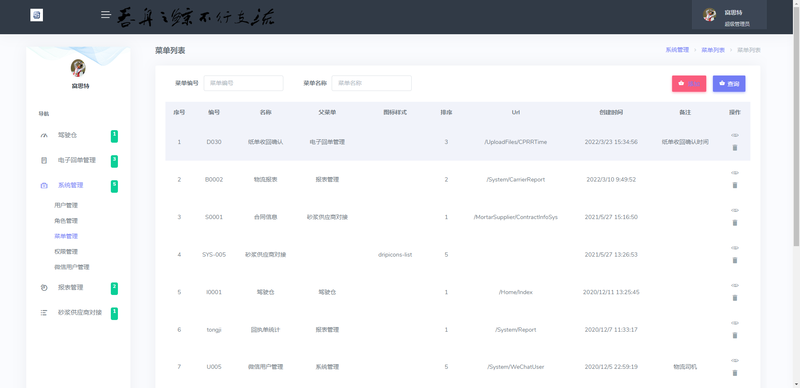The height and width of the screenshot is (388, 800).
Task: Click the blue 查询 search button
Action: pyautogui.click(x=729, y=84)
